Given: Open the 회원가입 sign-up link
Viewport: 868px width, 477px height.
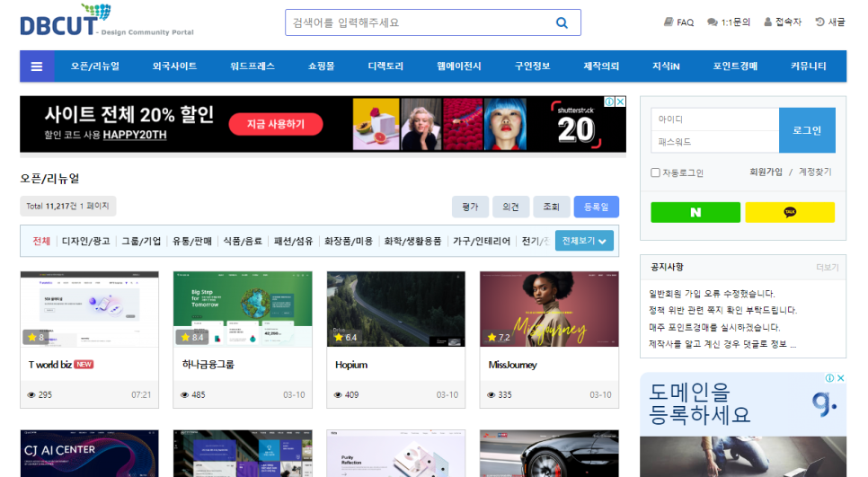Looking at the screenshot, I should [x=766, y=172].
